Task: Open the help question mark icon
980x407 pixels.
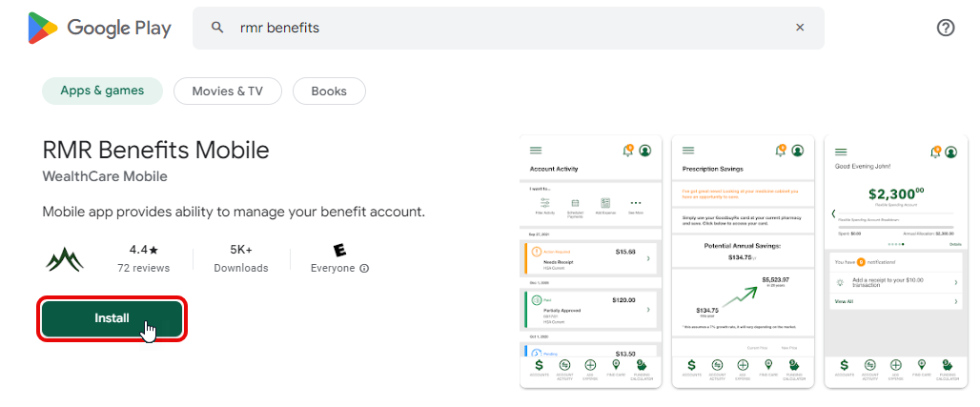Action: [x=946, y=28]
